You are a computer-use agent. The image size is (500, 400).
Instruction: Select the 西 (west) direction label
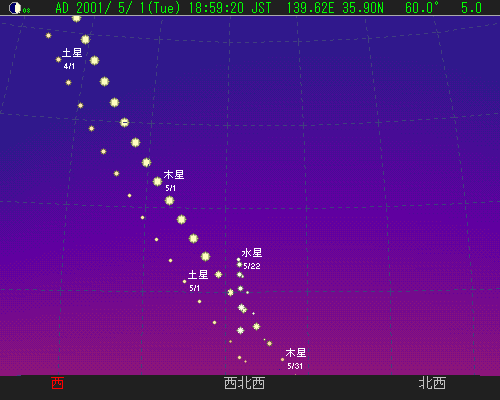(58, 383)
